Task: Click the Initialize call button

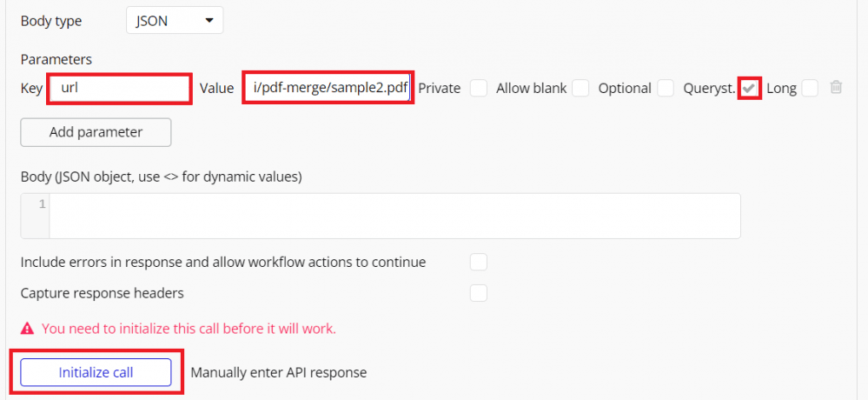Action: (96, 372)
